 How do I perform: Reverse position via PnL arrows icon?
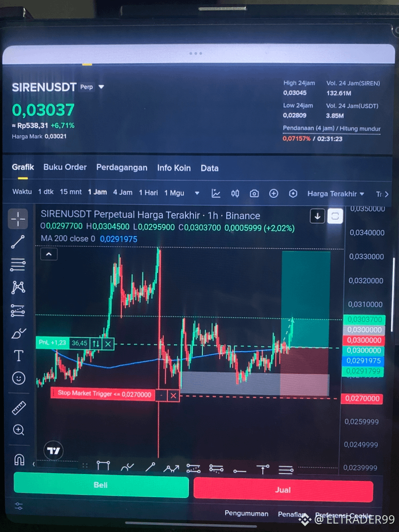(96, 344)
